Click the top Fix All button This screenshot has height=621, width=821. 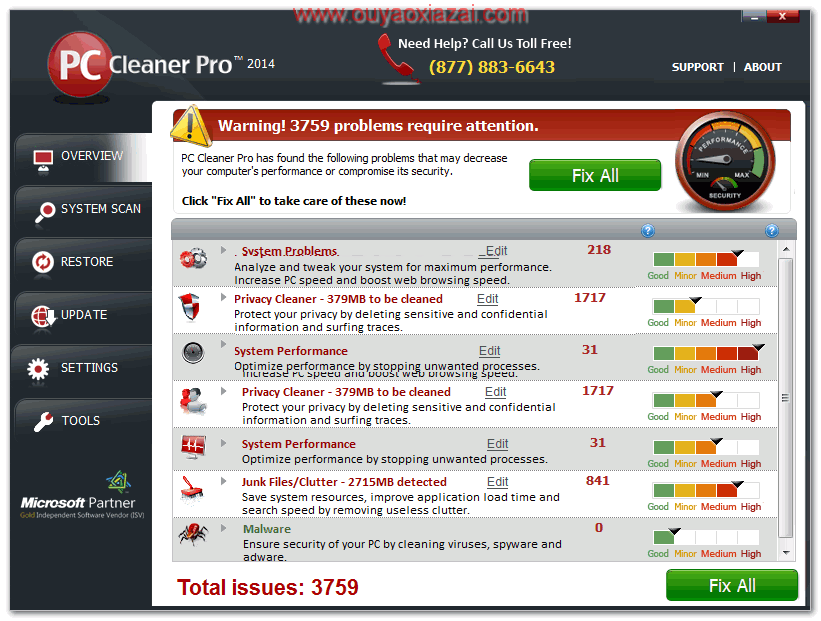(x=595, y=175)
